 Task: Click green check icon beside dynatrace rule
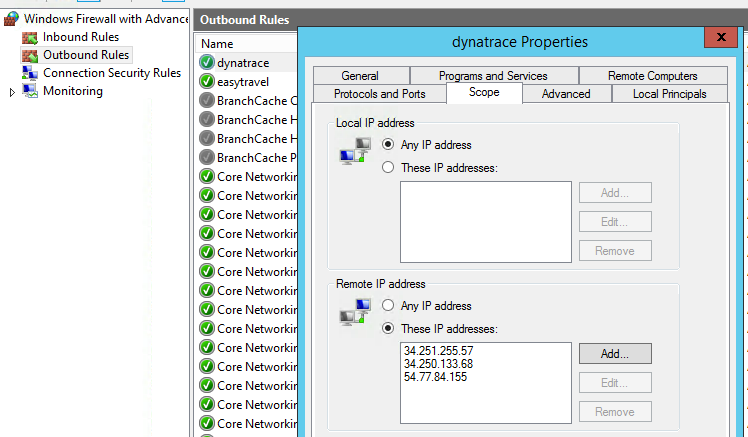[x=207, y=62]
